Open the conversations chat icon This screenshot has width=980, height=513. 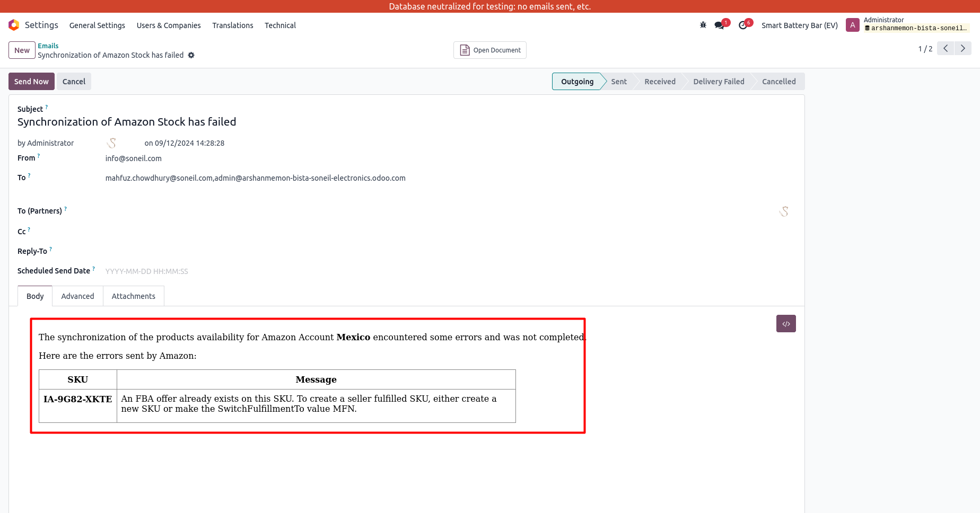click(720, 25)
